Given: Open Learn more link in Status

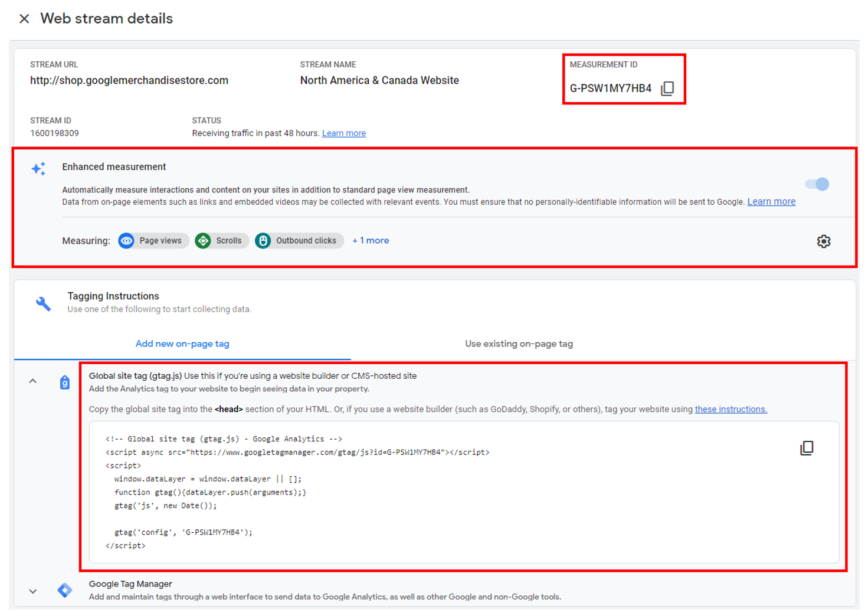Looking at the screenshot, I should (344, 133).
